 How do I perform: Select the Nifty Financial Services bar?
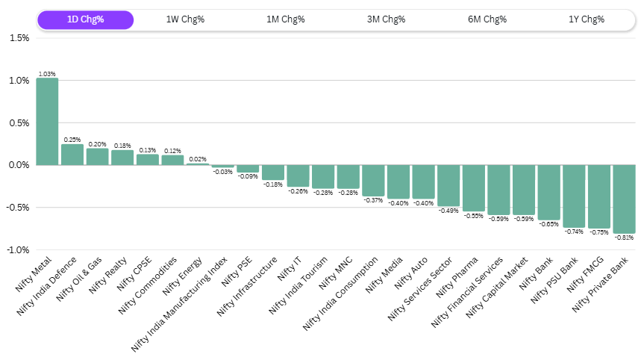click(x=498, y=190)
